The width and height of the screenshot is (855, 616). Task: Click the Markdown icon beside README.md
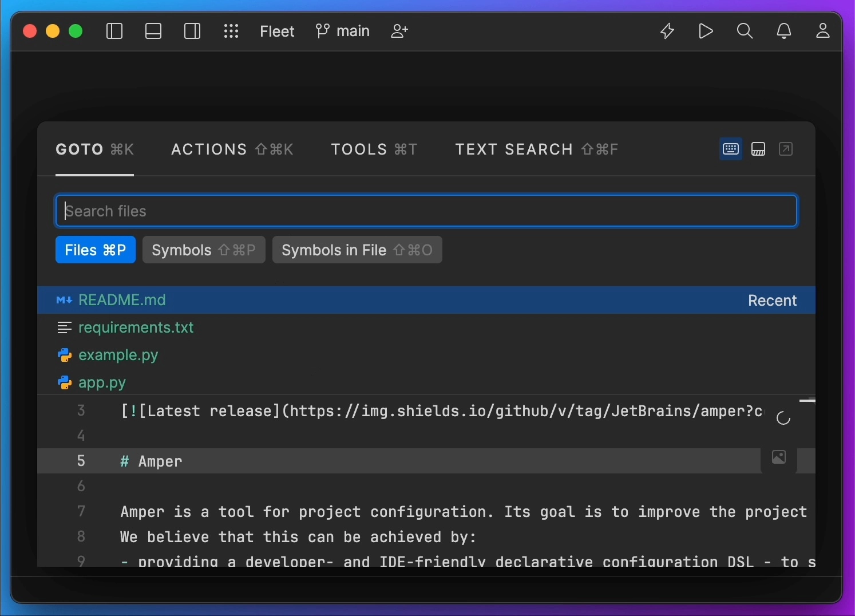coord(64,300)
